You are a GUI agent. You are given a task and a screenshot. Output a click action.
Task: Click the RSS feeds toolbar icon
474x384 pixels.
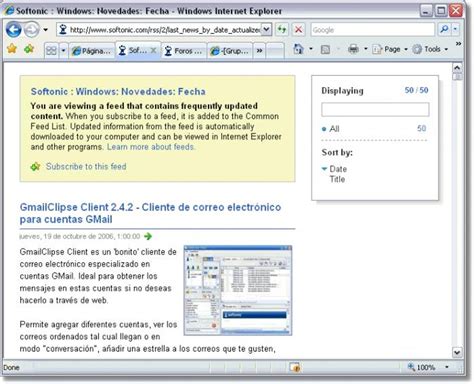click(x=325, y=50)
